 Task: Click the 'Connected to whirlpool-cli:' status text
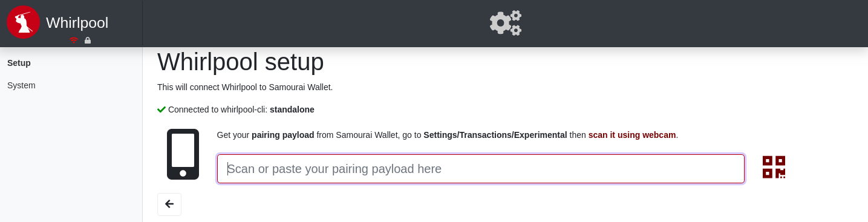coord(218,109)
